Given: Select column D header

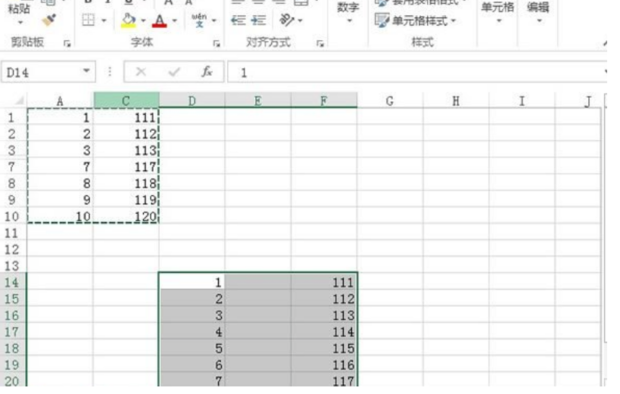Looking at the screenshot, I should [x=192, y=101].
